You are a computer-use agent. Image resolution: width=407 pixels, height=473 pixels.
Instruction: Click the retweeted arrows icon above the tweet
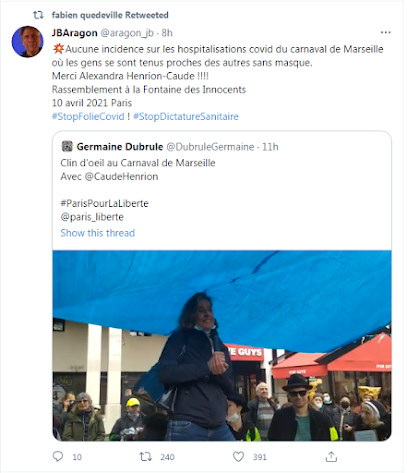point(38,15)
